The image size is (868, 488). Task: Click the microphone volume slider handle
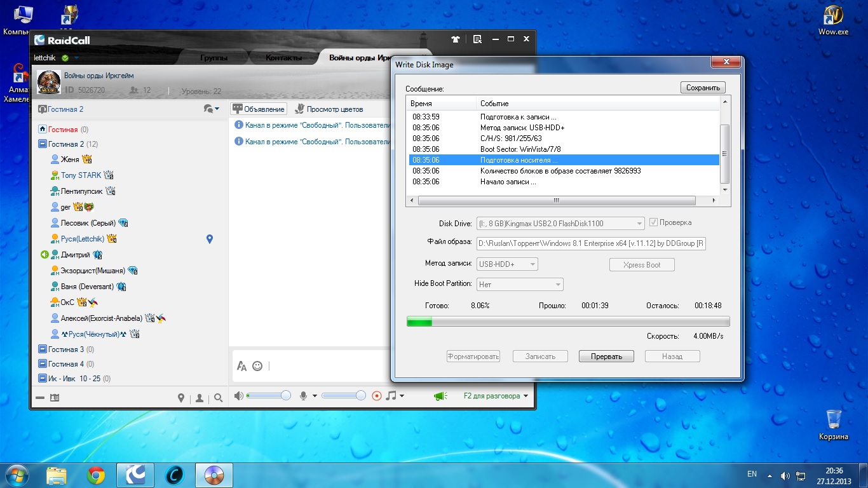(361, 396)
